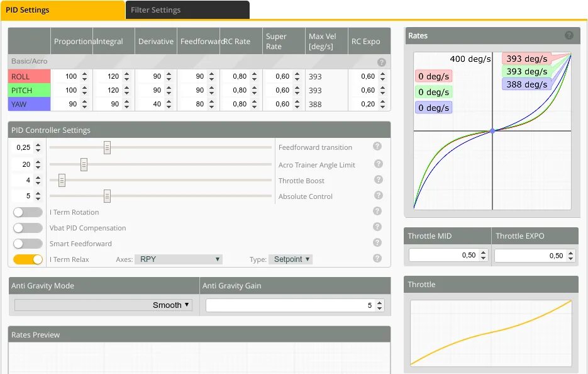Step Absolute Control value spinner
The height and width of the screenshot is (374, 588).
[x=38, y=196]
